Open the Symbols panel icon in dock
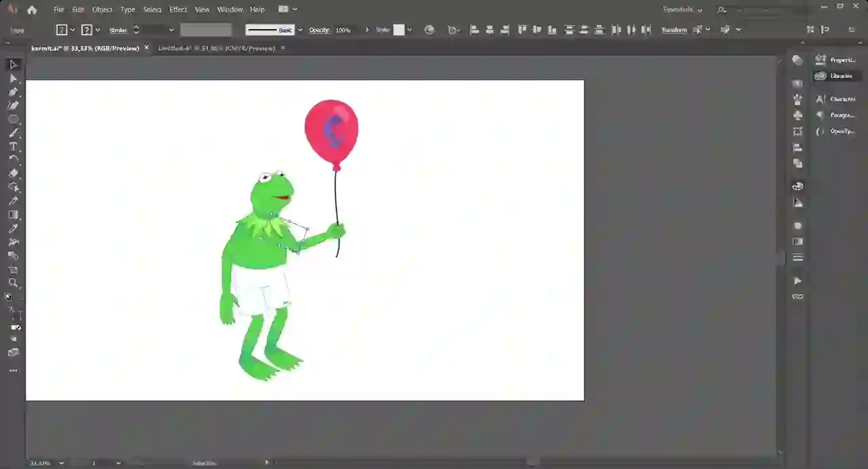The width and height of the screenshot is (868, 469). [797, 115]
